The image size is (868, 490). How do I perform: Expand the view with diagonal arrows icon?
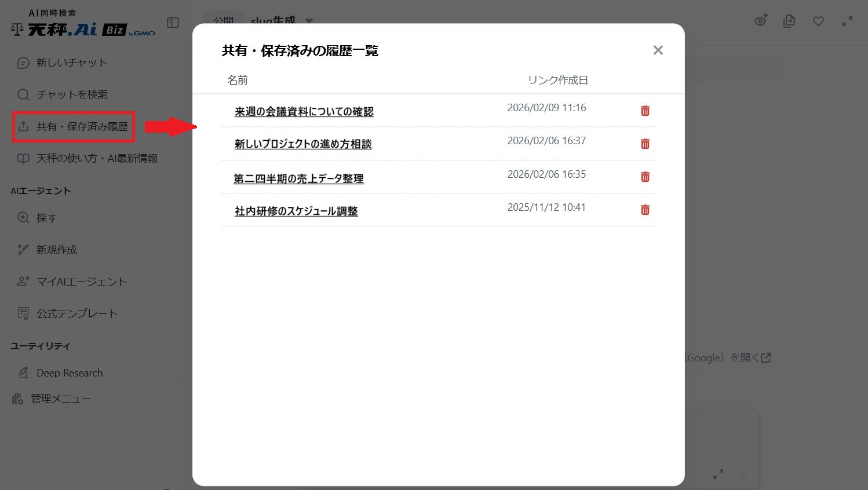(x=847, y=21)
